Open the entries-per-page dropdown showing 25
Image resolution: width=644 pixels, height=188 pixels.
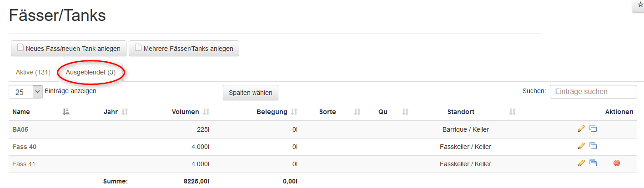tap(25, 92)
